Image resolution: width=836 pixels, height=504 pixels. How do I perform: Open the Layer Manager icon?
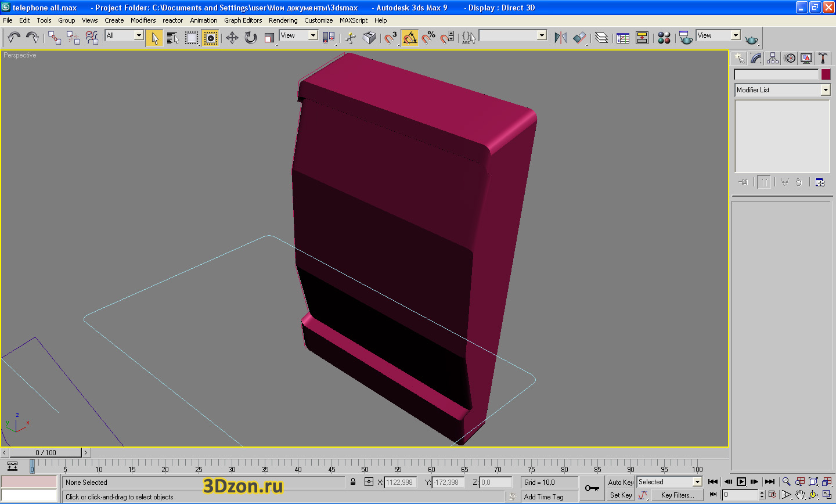(601, 38)
